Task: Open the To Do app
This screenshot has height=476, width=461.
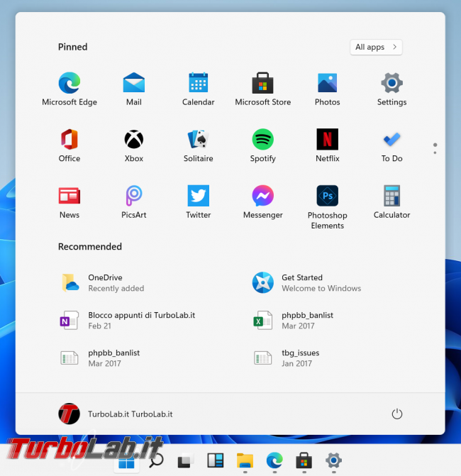Action: click(x=391, y=145)
